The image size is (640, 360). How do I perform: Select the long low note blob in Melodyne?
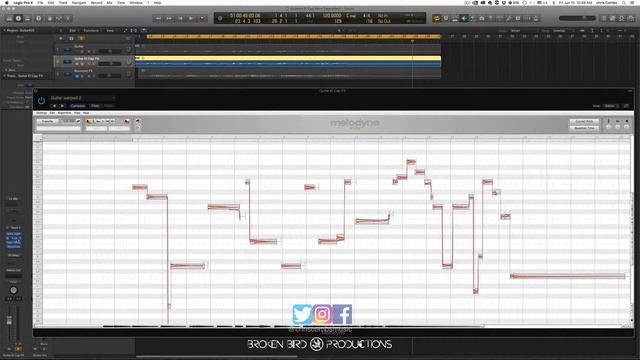(x=567, y=276)
